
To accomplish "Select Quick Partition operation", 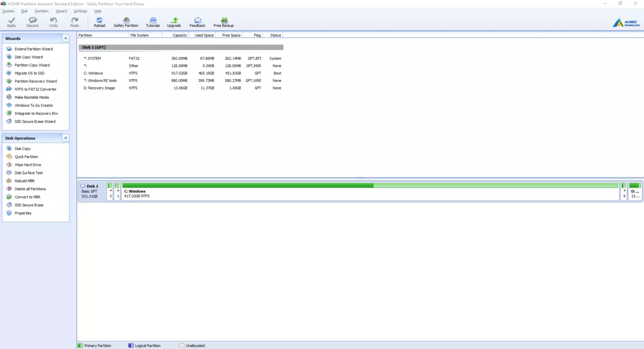I will coord(26,157).
